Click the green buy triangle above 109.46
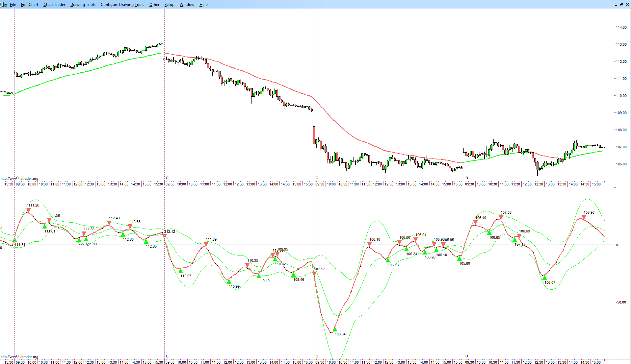This screenshot has width=631, height=364. click(x=294, y=275)
